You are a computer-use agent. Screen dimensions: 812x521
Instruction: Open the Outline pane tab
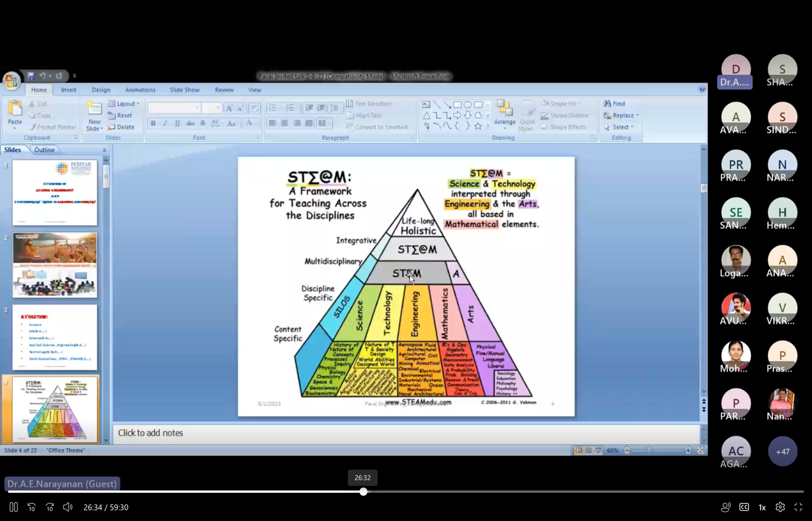pos(44,150)
